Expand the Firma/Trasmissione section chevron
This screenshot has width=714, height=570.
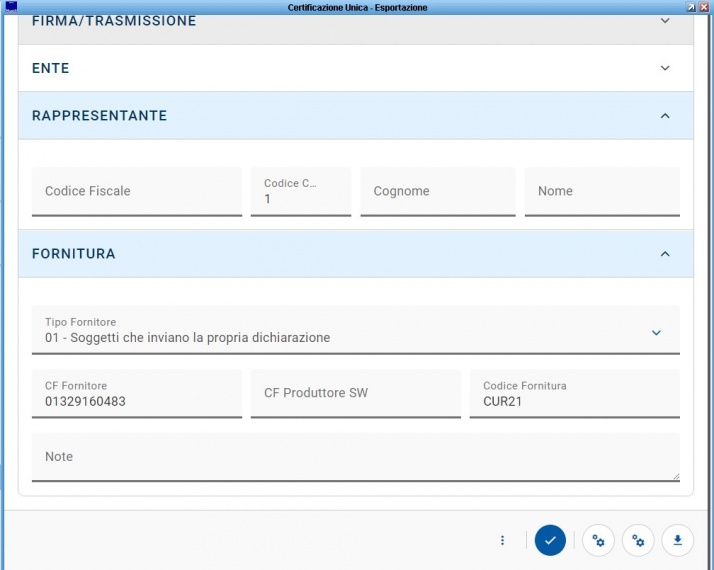coord(665,20)
